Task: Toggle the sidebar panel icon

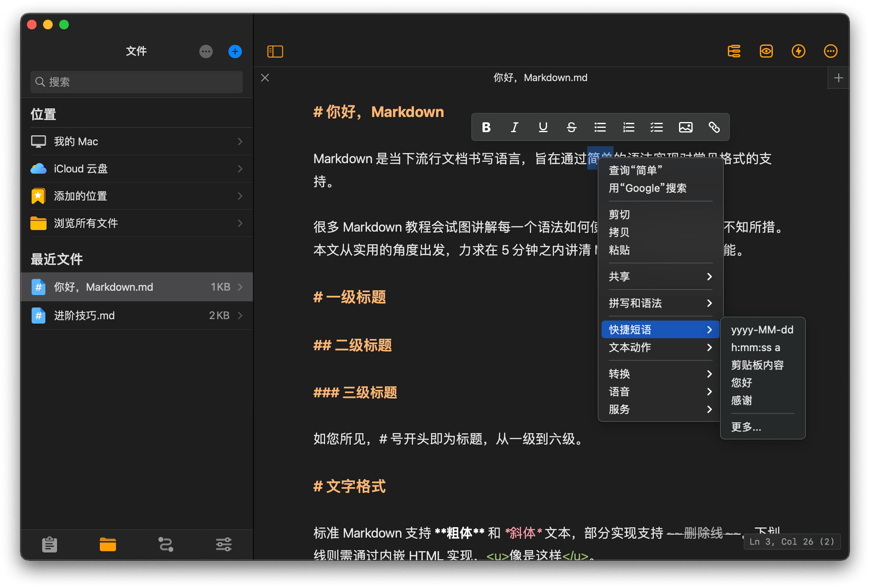Action: click(x=275, y=51)
